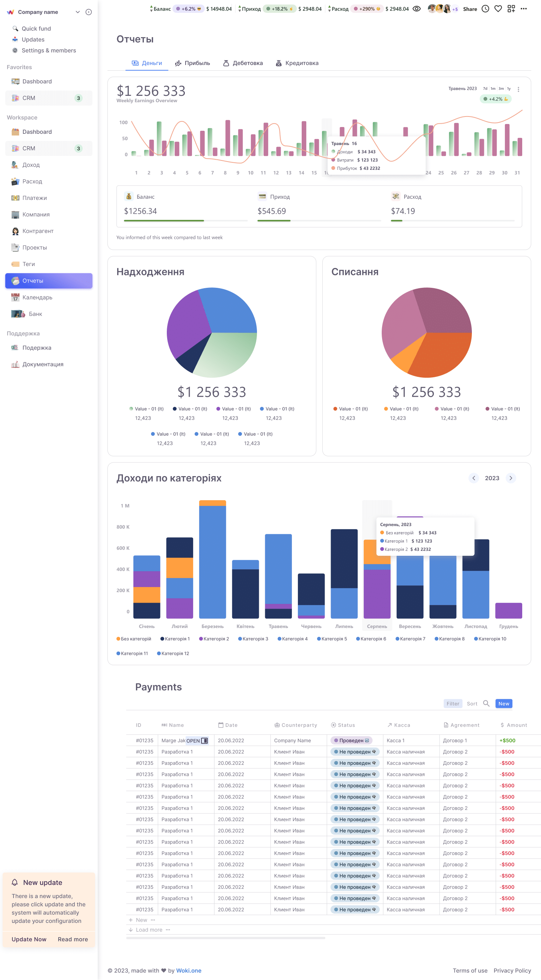Open the earnings chart vertical dots menu

pyautogui.click(x=518, y=89)
